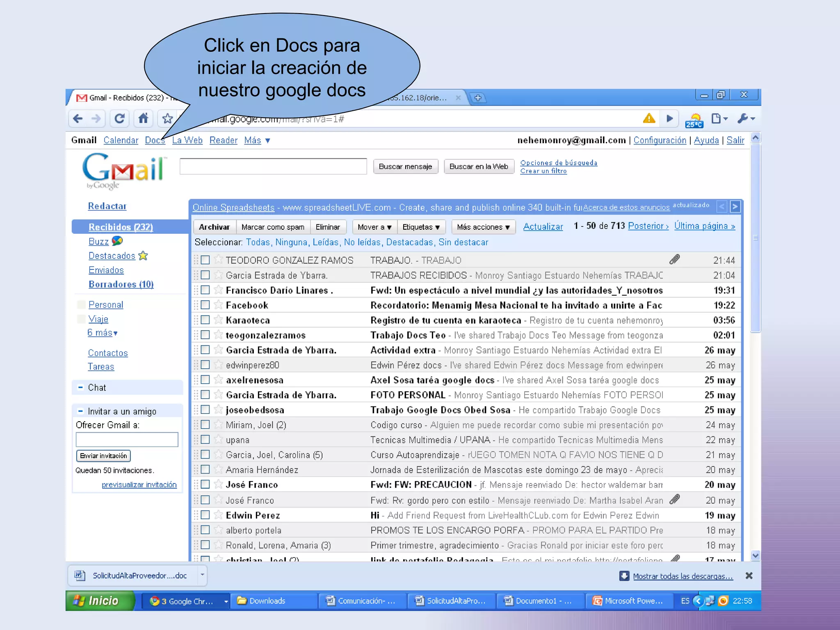Click the attachment paperclip on TRABAJO message
Image resolution: width=840 pixels, height=630 pixels.
pos(675,259)
